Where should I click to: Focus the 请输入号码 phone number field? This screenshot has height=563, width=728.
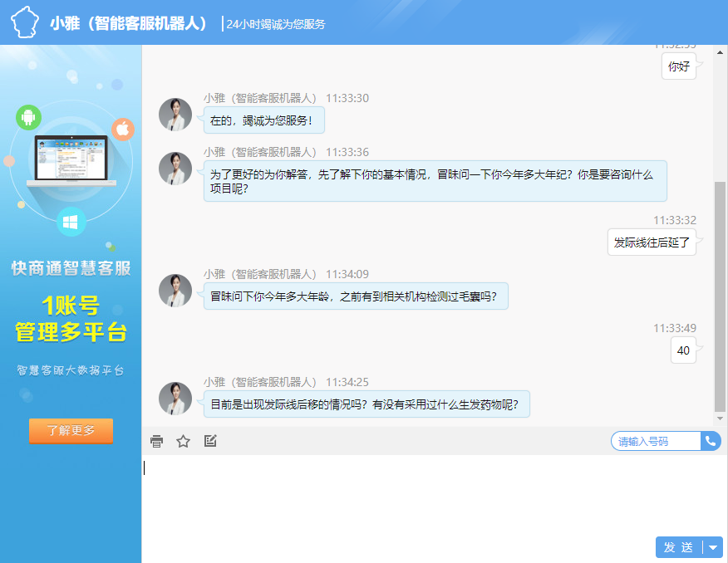coord(655,441)
